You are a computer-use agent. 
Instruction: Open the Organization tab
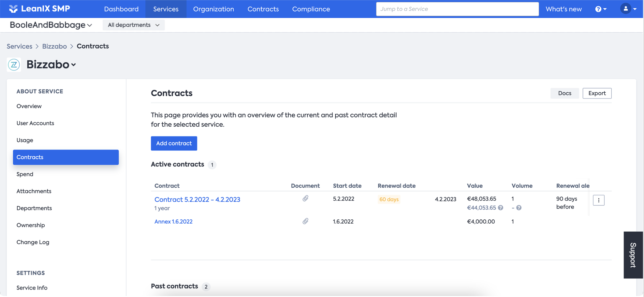point(213,9)
